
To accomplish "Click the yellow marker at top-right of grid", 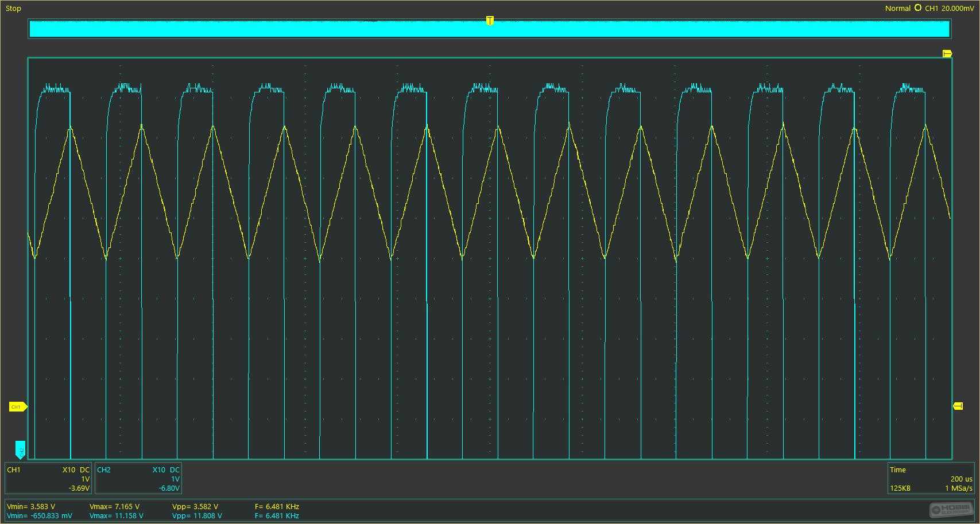I will click(x=947, y=54).
